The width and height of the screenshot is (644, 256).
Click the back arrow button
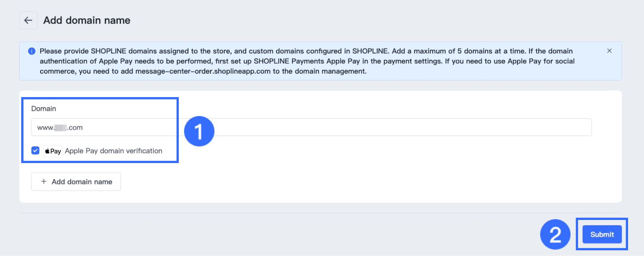coord(28,20)
